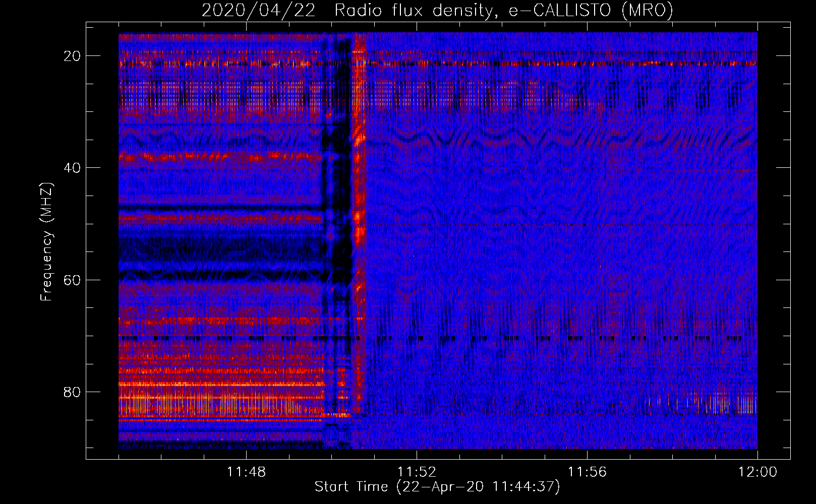
Task: Click the 'Frequency (MHZ)' axis label
Action: tap(46, 242)
